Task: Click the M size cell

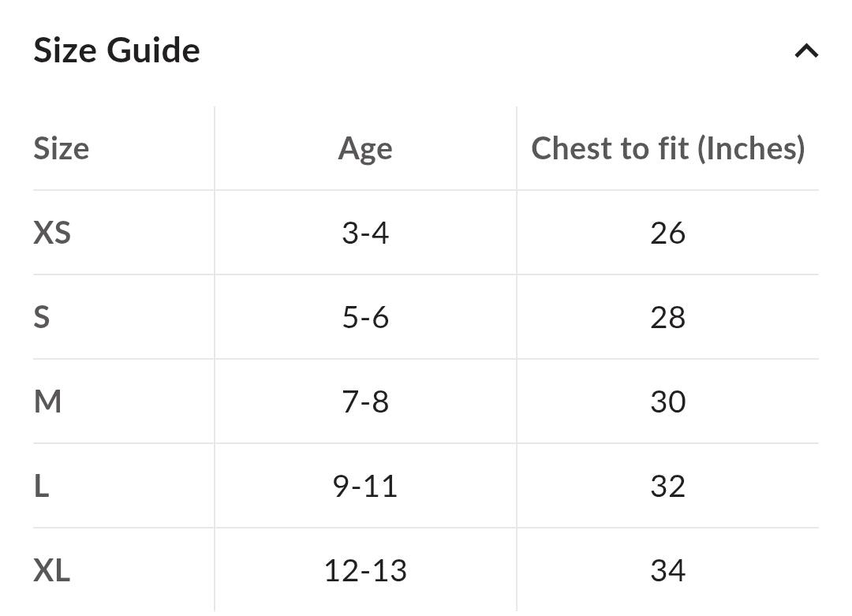Action: pos(48,401)
